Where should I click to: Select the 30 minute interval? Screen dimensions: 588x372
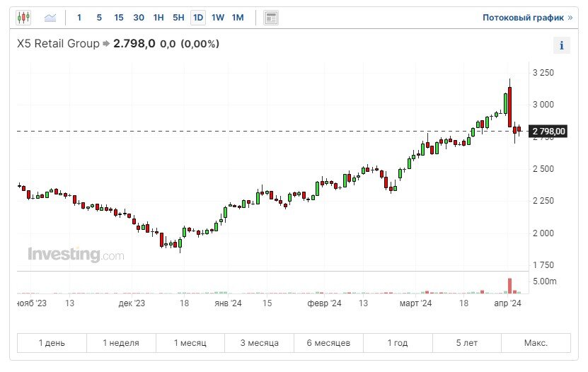(x=139, y=18)
